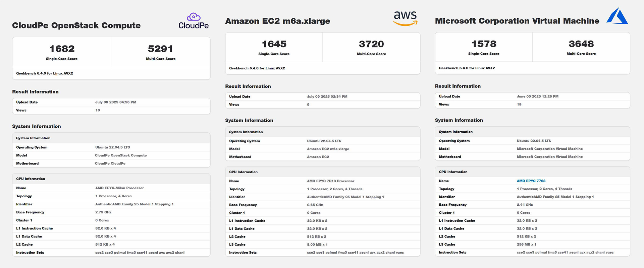
Task: Click the June 05 2025 upload date
Action: pyautogui.click(x=537, y=96)
